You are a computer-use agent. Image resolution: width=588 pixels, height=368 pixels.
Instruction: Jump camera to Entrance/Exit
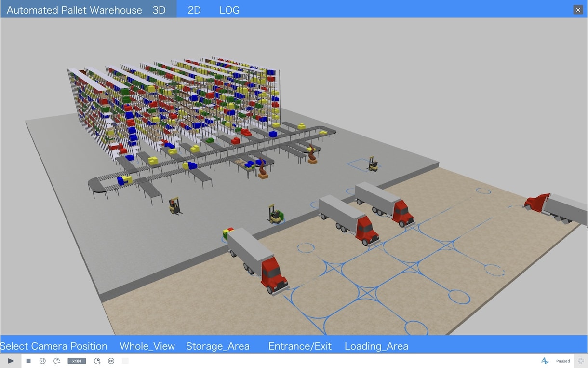[x=300, y=346]
